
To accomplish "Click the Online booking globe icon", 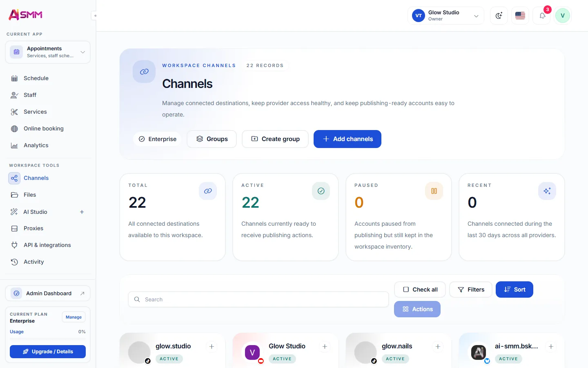I will click(x=14, y=128).
